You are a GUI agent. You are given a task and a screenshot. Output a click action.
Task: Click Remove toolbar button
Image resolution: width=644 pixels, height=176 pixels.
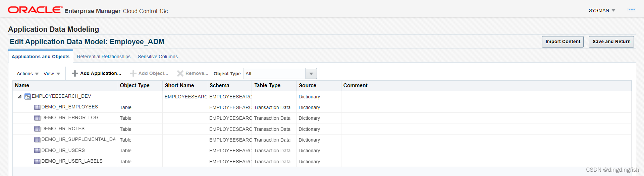tap(193, 73)
